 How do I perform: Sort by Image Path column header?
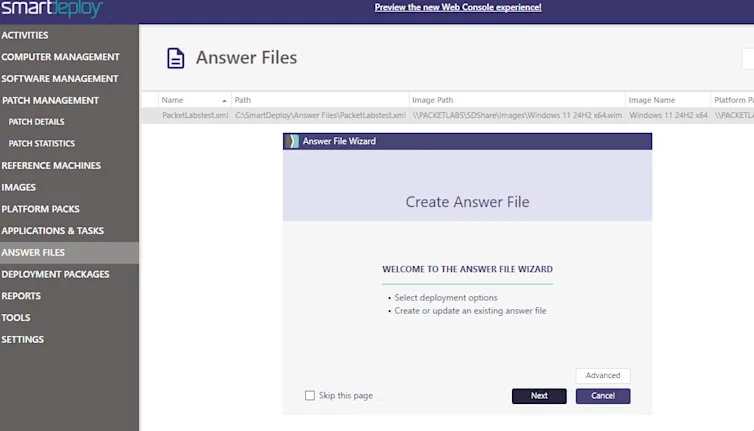(x=517, y=100)
